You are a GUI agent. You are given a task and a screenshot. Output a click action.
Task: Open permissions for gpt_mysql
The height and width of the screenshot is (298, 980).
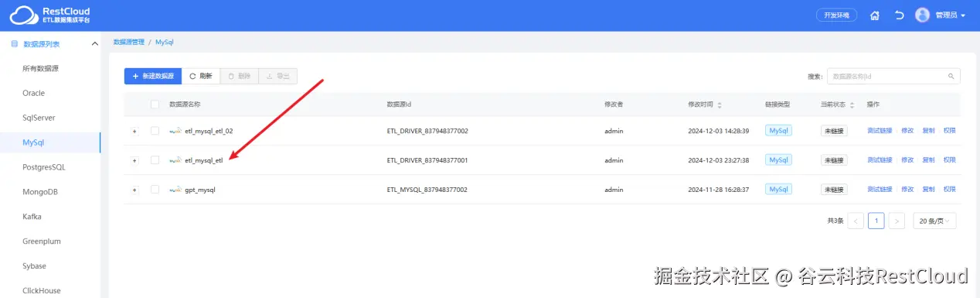pyautogui.click(x=949, y=190)
